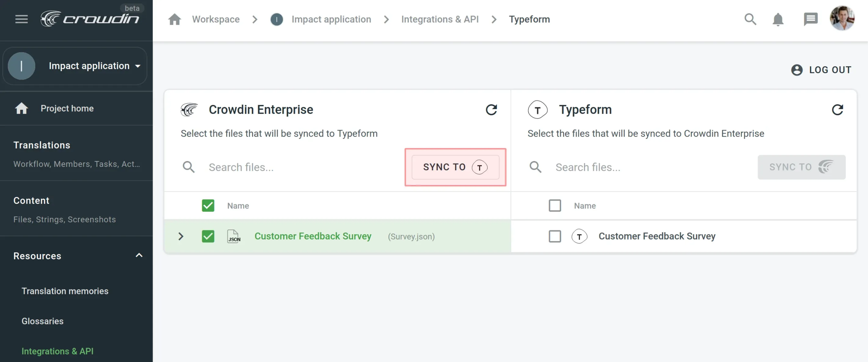Click the Search files field in Typeform panel

pyautogui.click(x=588, y=167)
